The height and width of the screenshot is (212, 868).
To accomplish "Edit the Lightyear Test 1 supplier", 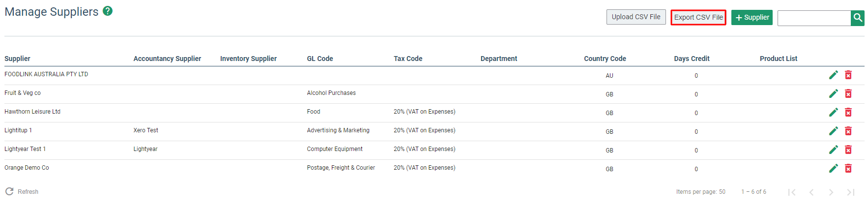I will pos(834,150).
